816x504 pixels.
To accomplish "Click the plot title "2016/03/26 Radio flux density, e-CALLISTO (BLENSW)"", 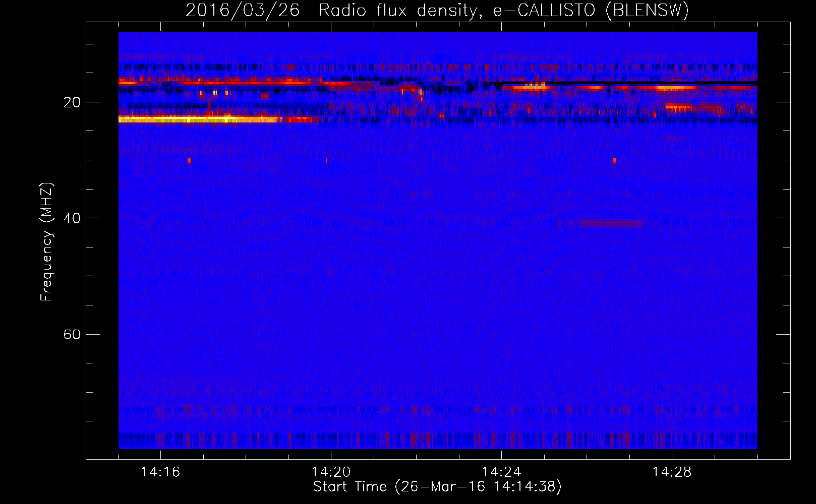I will point(437,10).
